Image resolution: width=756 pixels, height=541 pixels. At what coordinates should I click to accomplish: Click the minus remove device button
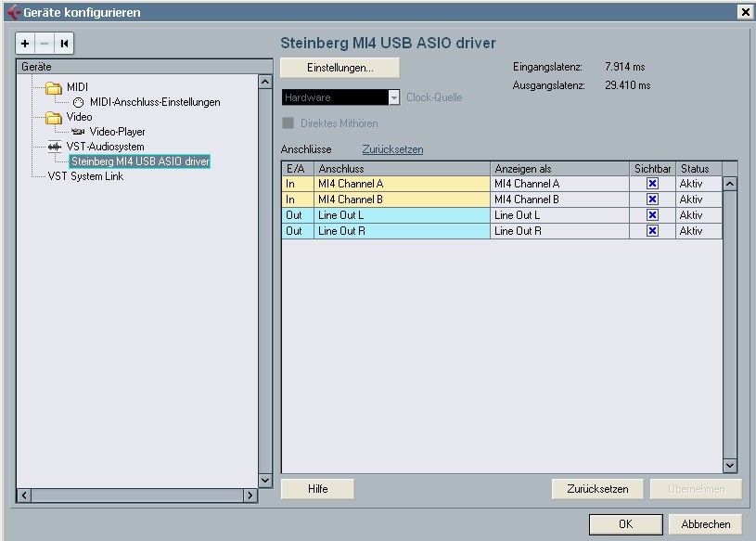(x=45, y=44)
